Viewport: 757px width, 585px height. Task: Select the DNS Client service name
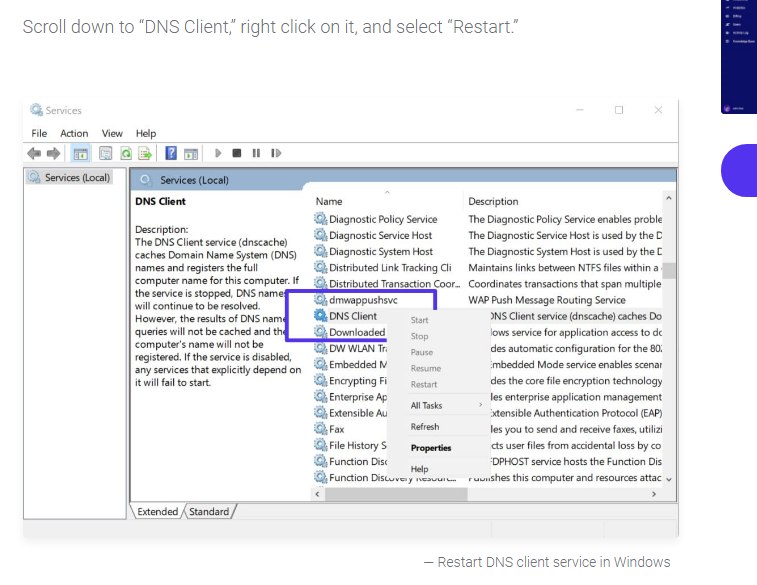(x=353, y=316)
